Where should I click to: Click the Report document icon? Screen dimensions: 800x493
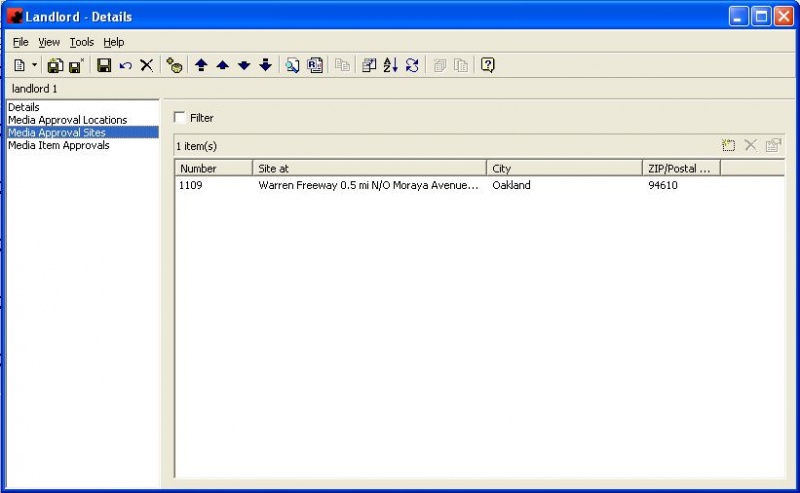click(315, 65)
